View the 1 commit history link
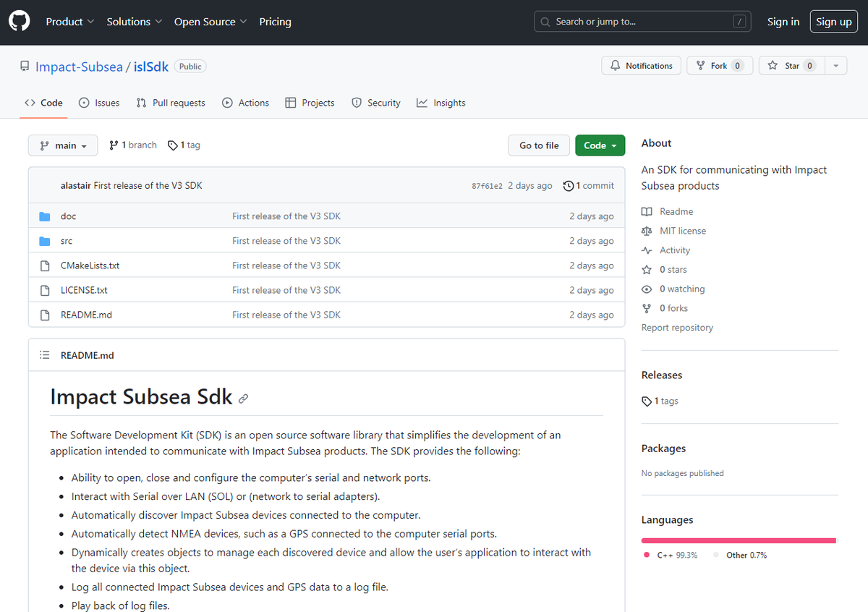 [x=589, y=186]
